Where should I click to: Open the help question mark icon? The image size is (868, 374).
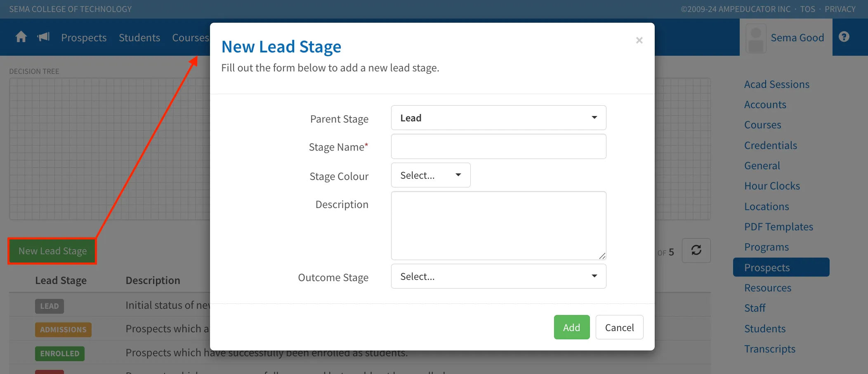click(844, 37)
